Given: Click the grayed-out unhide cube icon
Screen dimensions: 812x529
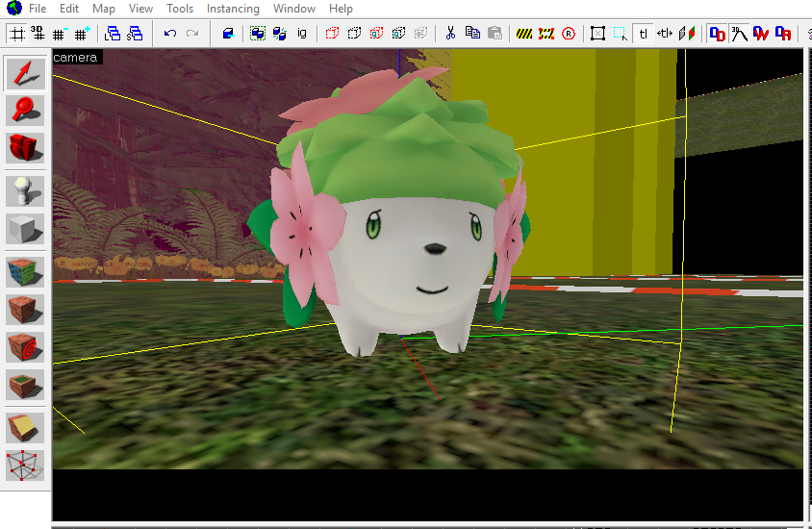Looking at the screenshot, I should (x=421, y=34).
